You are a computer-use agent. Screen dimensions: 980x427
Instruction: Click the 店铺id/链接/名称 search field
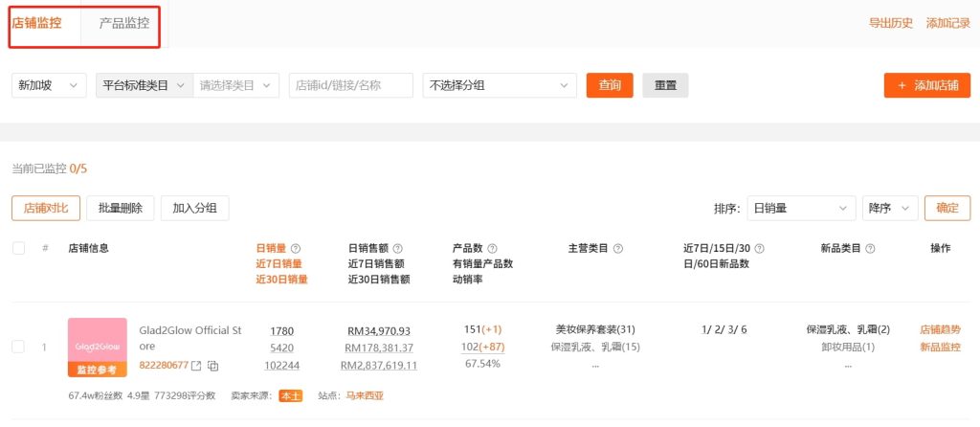351,85
